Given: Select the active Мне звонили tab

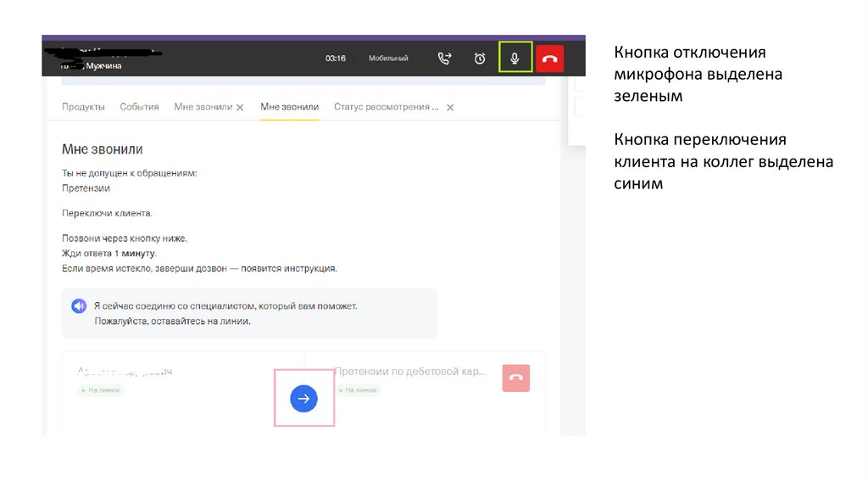Looking at the screenshot, I should 289,107.
